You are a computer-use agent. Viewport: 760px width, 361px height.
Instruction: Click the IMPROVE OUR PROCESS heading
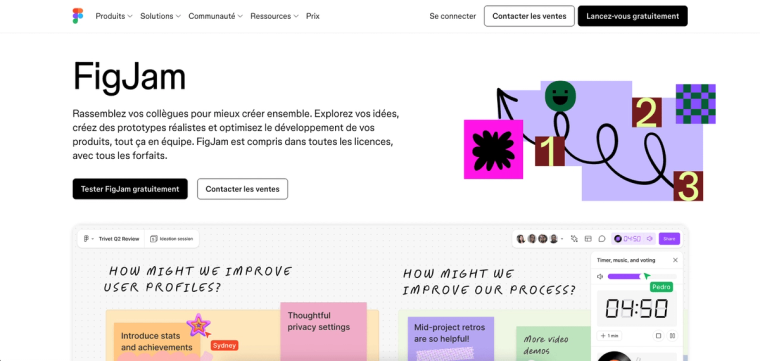click(489, 282)
